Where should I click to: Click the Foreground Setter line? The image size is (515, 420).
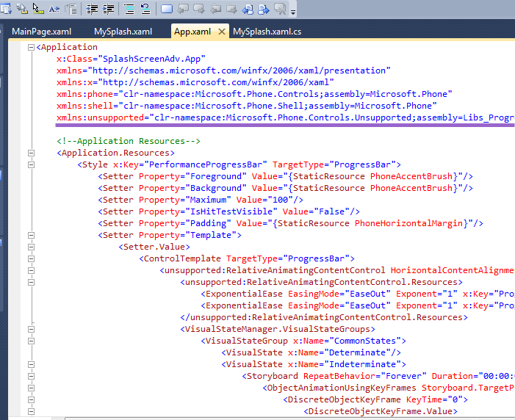click(286, 176)
